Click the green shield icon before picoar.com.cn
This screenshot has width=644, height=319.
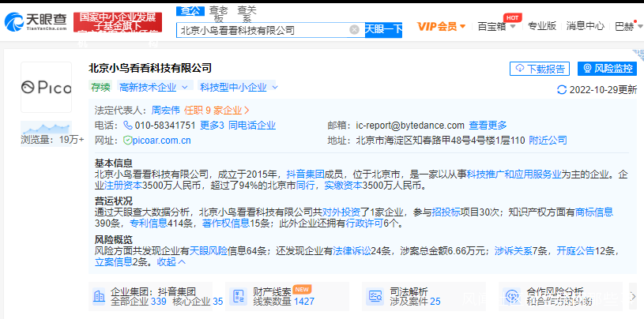tap(127, 141)
